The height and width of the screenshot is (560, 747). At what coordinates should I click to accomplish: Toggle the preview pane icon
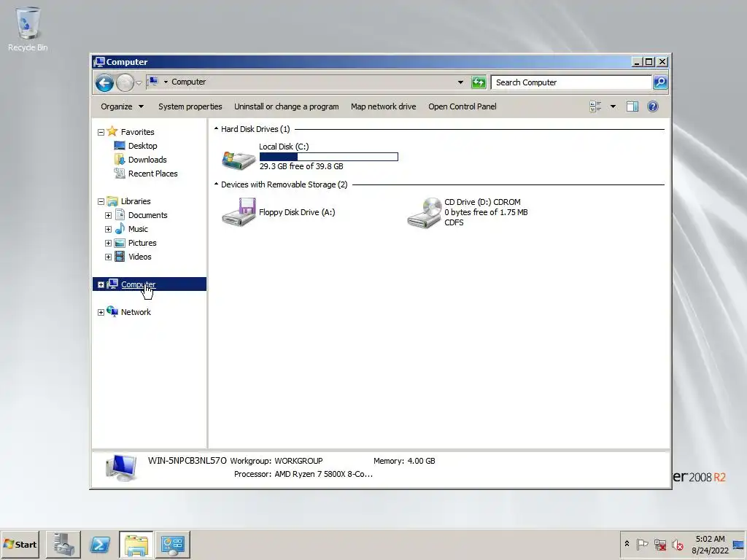click(632, 106)
